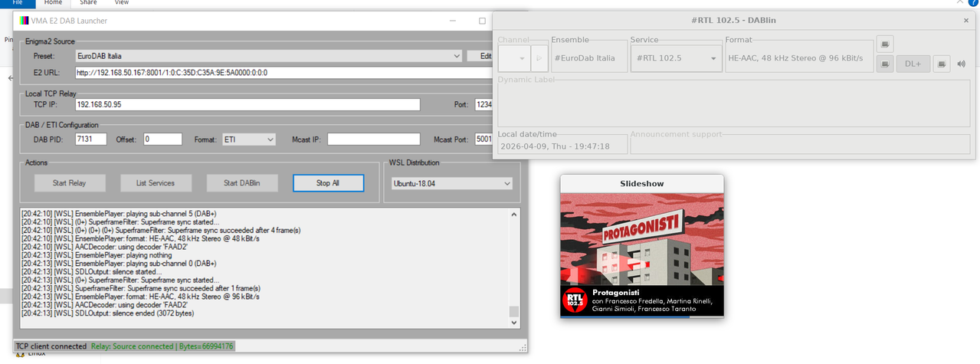Click log line 'sync succeeded after 1 frame(s)'
Screen dimensions: 980x364
(x=141, y=288)
